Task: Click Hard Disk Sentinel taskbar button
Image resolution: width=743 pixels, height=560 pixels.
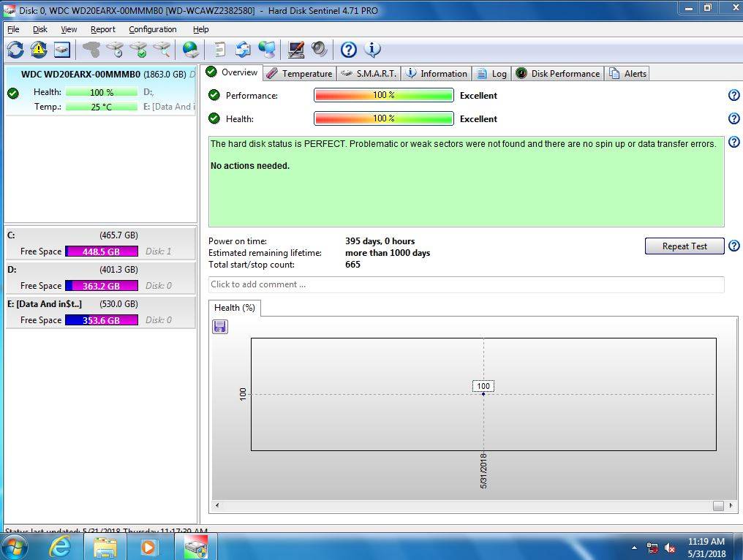Action: point(196,547)
